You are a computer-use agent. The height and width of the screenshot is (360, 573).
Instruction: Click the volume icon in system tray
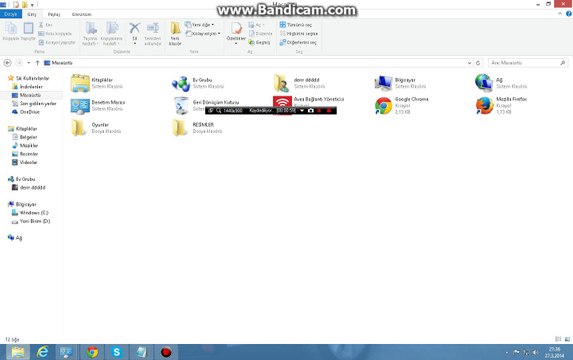tap(535, 352)
